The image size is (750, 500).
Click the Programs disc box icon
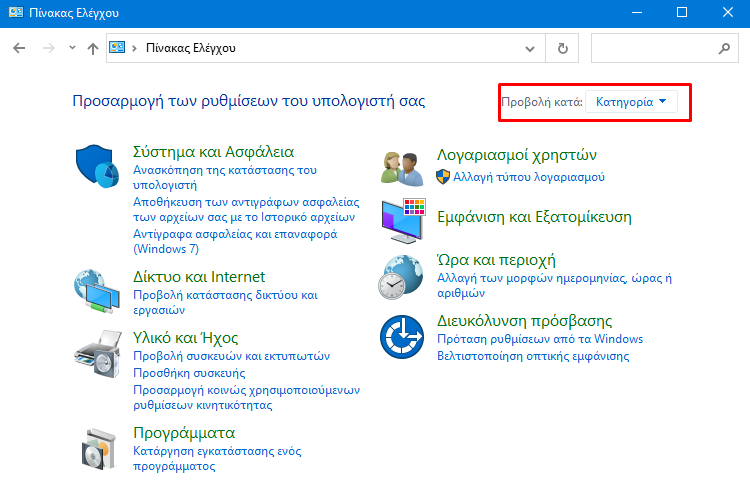[x=99, y=449]
